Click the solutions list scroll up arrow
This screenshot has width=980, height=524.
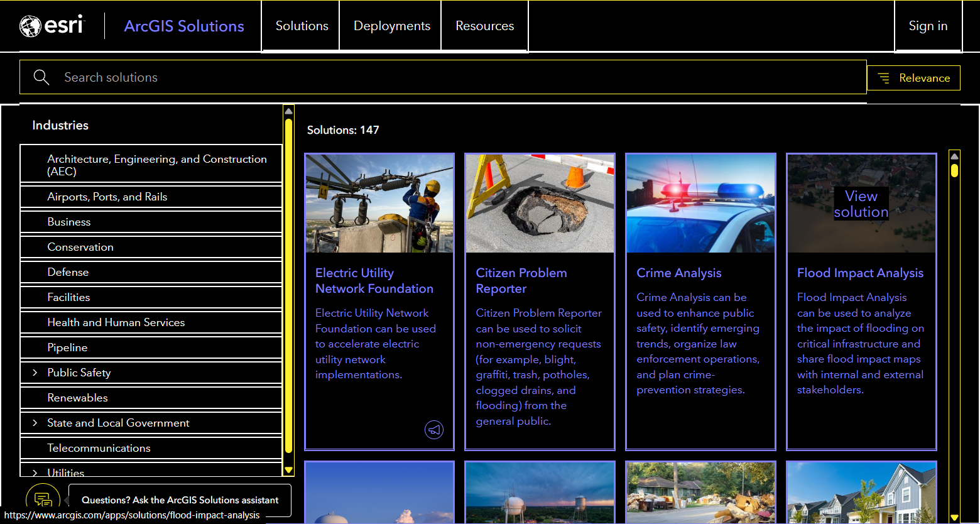point(954,156)
